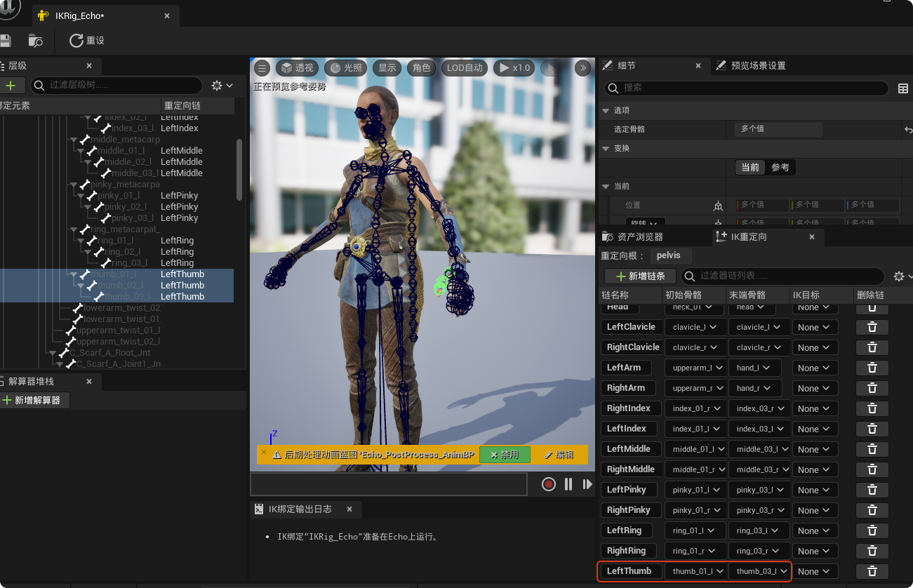Image resolution: width=913 pixels, height=588 pixels.
Task: Click the details search field
Action: pyautogui.click(x=747, y=88)
